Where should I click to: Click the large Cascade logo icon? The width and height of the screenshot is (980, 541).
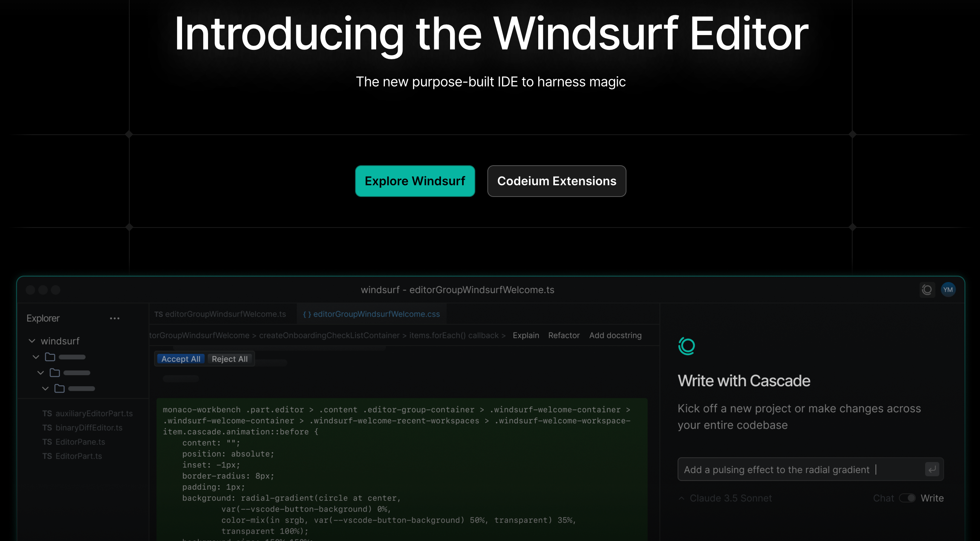click(687, 346)
